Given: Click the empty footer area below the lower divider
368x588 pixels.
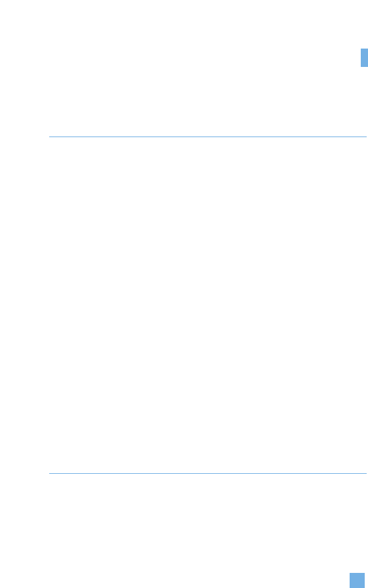Looking at the screenshot, I should [184, 531].
